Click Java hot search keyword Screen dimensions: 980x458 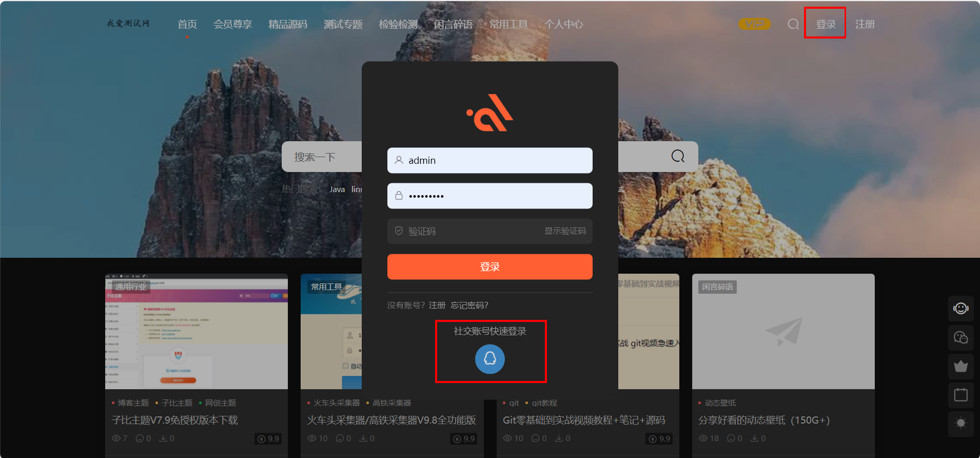[x=337, y=189]
